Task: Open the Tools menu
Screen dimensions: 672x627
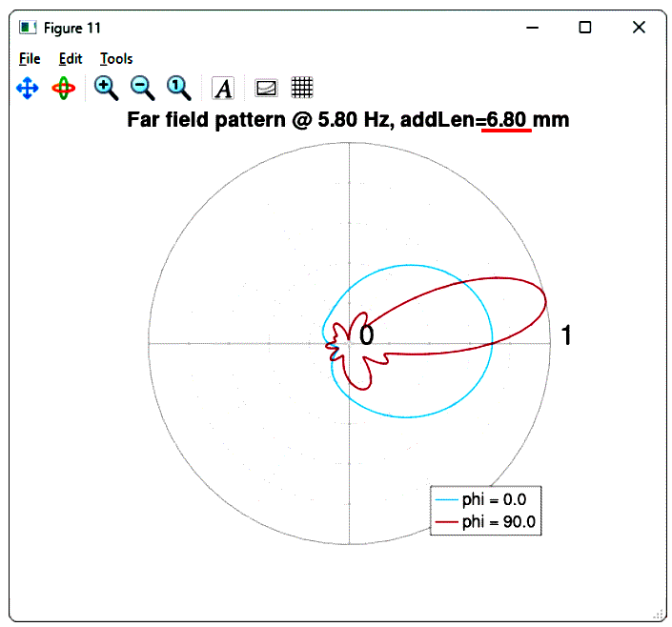Action: 116,59
